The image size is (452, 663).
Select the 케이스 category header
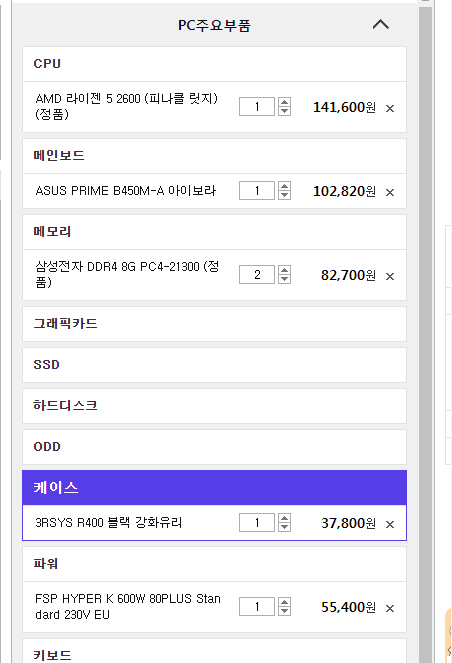214,488
